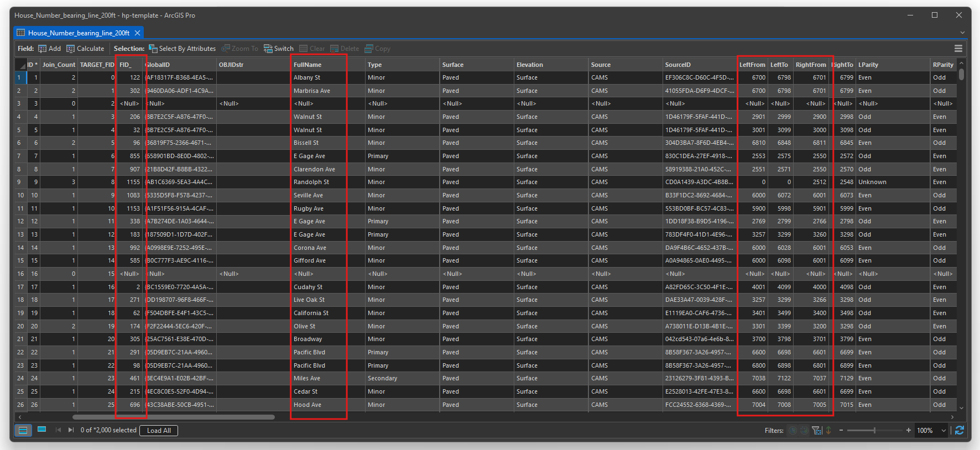Click the Zoom To selection button
The width and height of the screenshot is (980, 450).
click(x=239, y=49)
